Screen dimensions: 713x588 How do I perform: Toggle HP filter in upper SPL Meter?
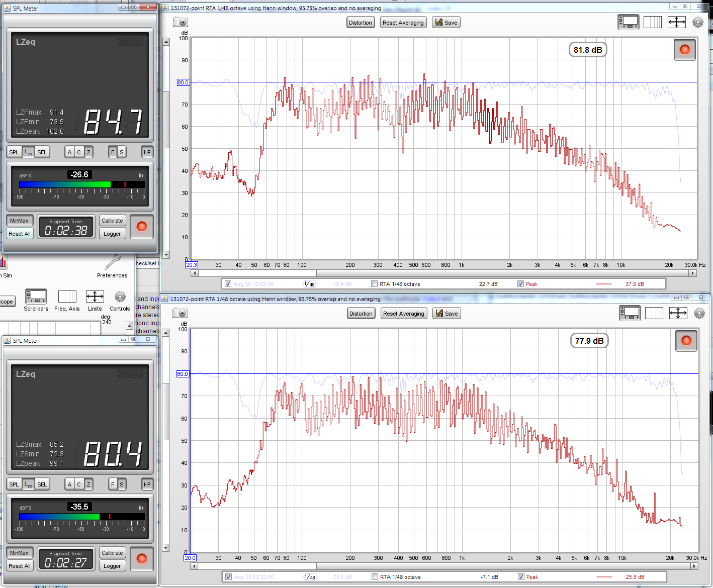(x=147, y=152)
